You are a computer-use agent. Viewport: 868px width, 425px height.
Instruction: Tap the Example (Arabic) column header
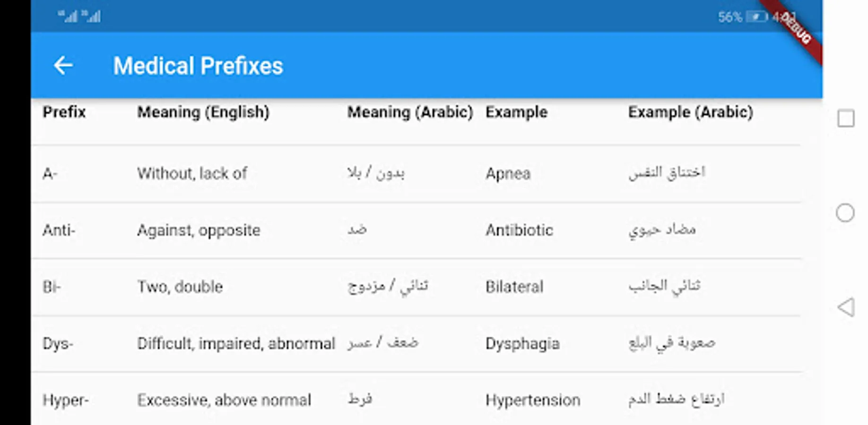pyautogui.click(x=690, y=112)
